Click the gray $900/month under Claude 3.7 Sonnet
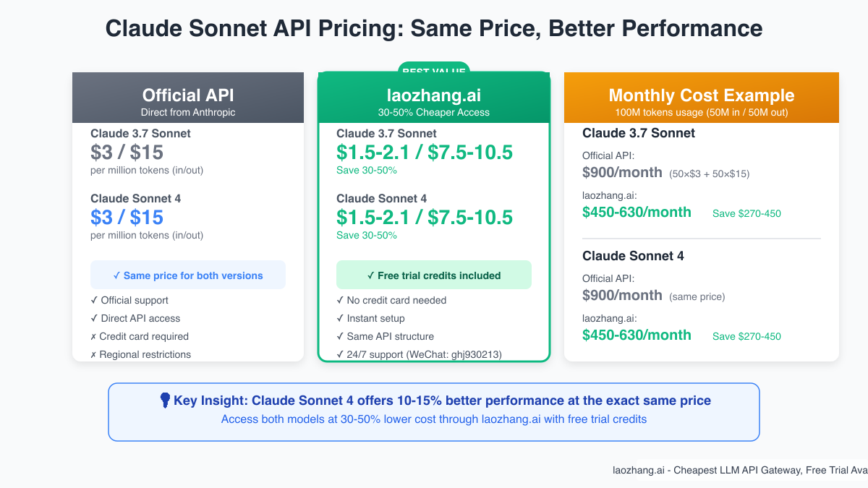This screenshot has height=488, width=868. 622,172
